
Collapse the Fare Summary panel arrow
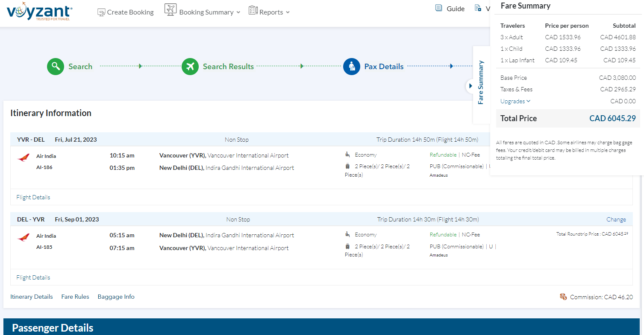(471, 86)
